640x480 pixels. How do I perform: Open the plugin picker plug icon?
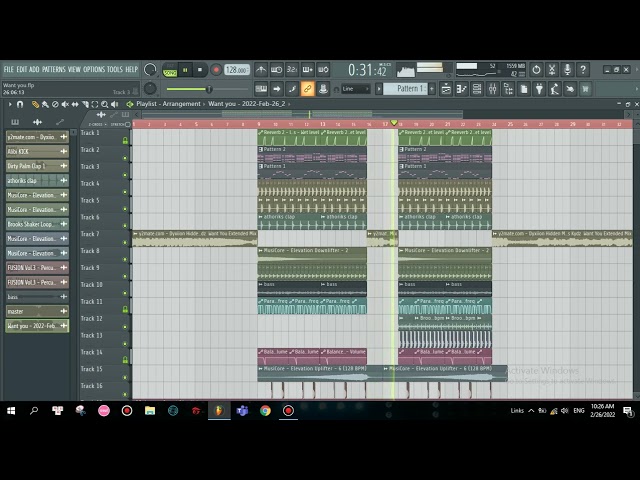[539, 89]
